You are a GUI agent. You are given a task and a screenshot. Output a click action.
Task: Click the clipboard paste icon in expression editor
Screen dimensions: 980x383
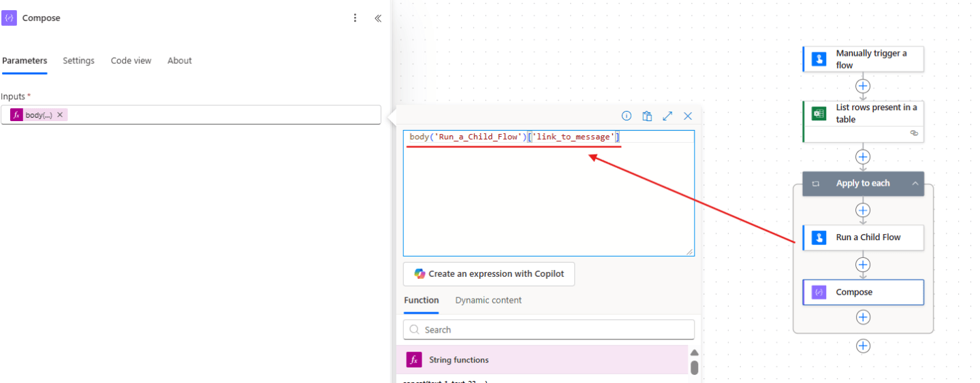(647, 116)
